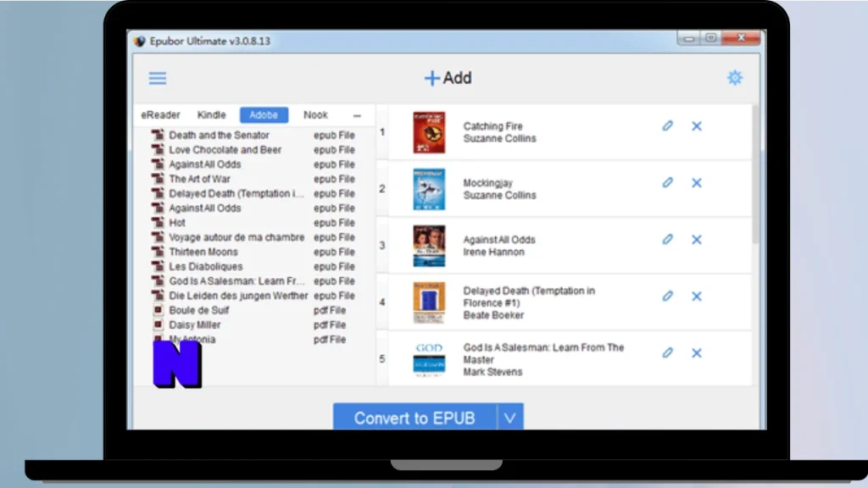
Task: Click epub icon beside Hot
Action: click(158, 222)
